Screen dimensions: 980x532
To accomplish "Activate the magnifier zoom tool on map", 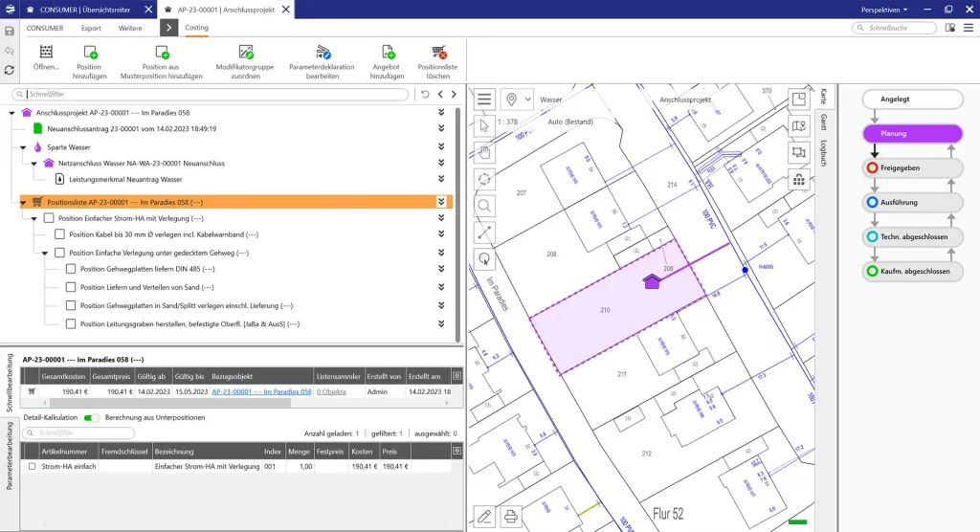I will pos(485,205).
